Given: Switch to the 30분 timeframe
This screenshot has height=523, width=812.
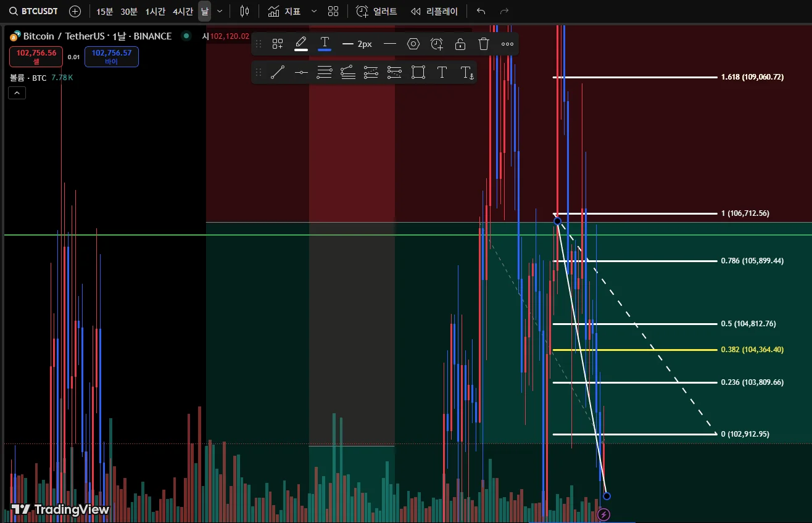Looking at the screenshot, I should pos(129,11).
